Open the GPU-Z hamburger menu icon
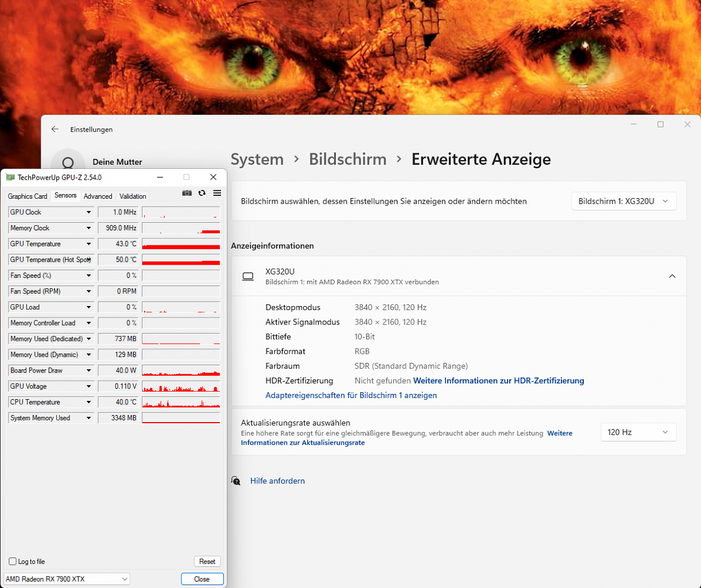 (x=217, y=194)
